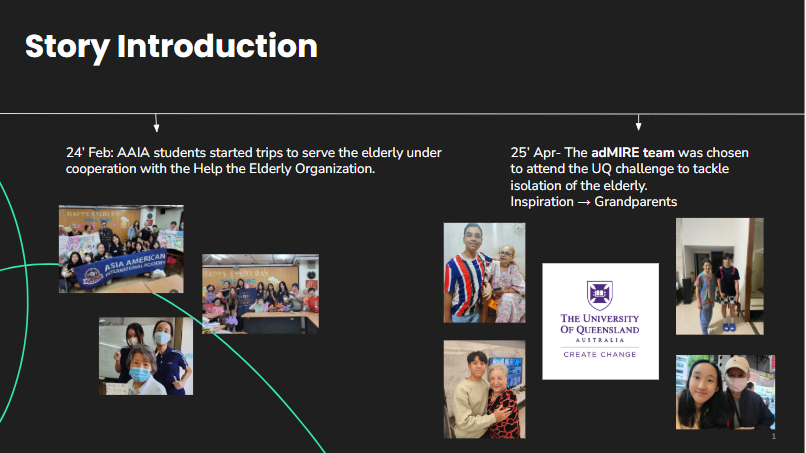The width and height of the screenshot is (806, 453).
Task: Click the purple UQ crest emblem
Action: tap(600, 294)
